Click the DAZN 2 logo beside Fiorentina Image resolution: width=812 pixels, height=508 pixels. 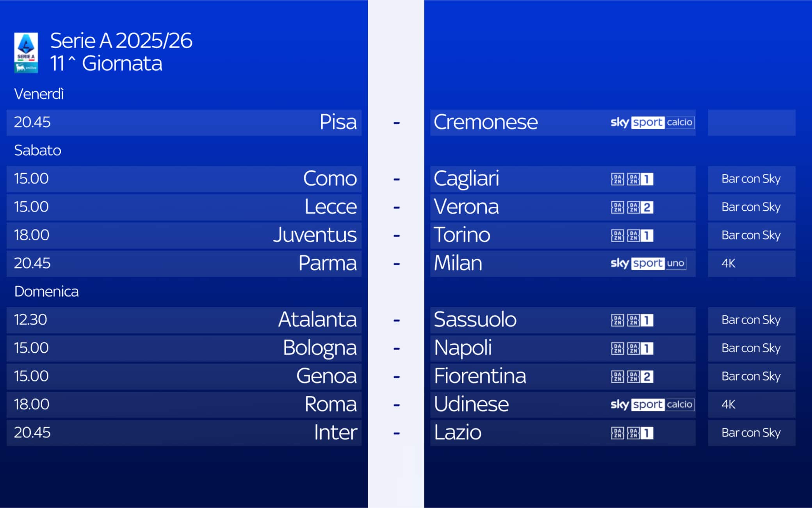click(632, 377)
